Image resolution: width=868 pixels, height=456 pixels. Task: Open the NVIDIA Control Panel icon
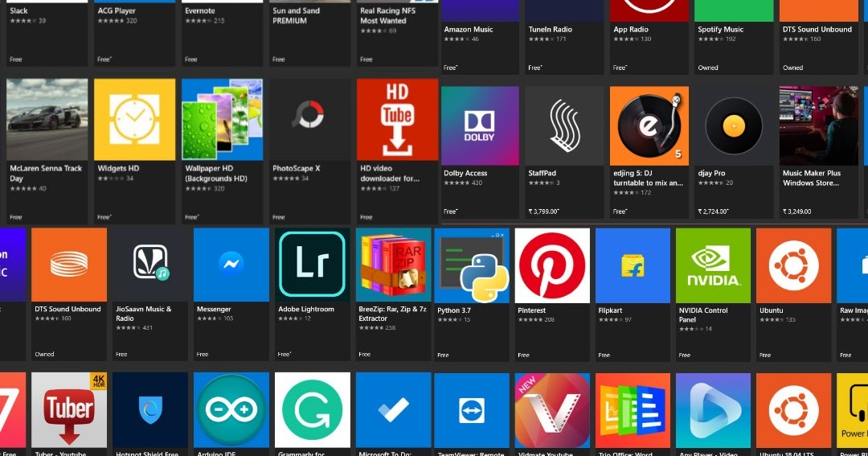(x=713, y=266)
